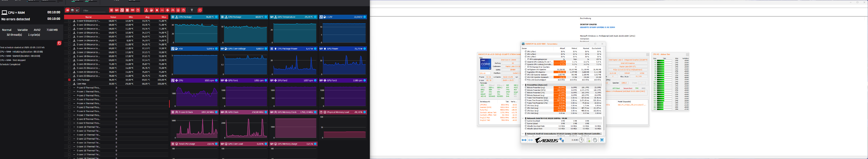Copy test log with red copy icon
The height and width of the screenshot is (159, 868).
(59, 43)
